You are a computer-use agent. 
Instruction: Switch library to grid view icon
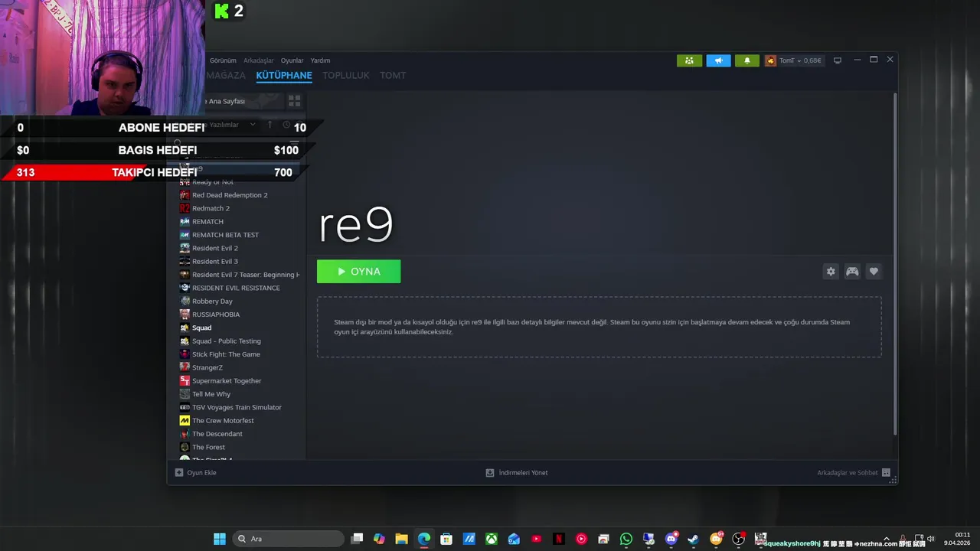[294, 101]
